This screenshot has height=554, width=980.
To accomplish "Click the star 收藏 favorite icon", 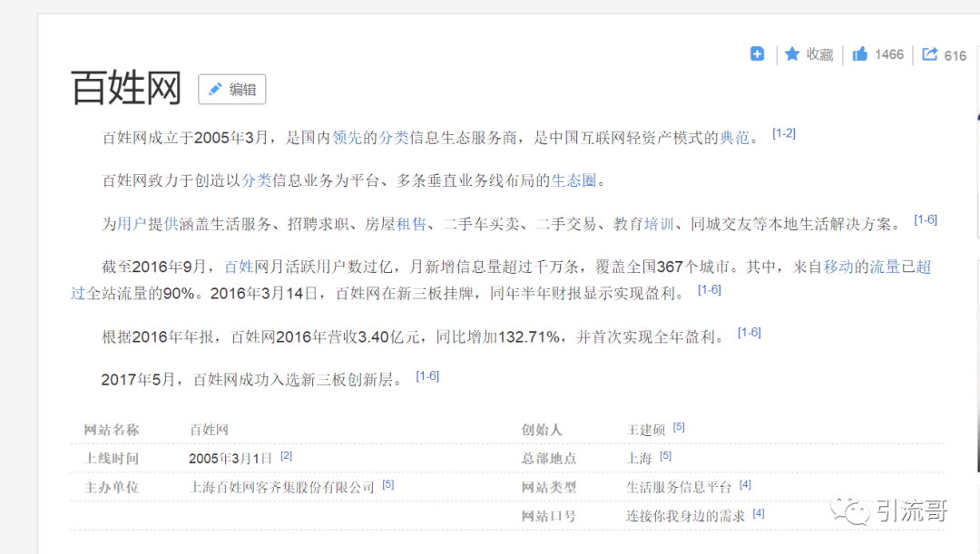I will pos(792,54).
